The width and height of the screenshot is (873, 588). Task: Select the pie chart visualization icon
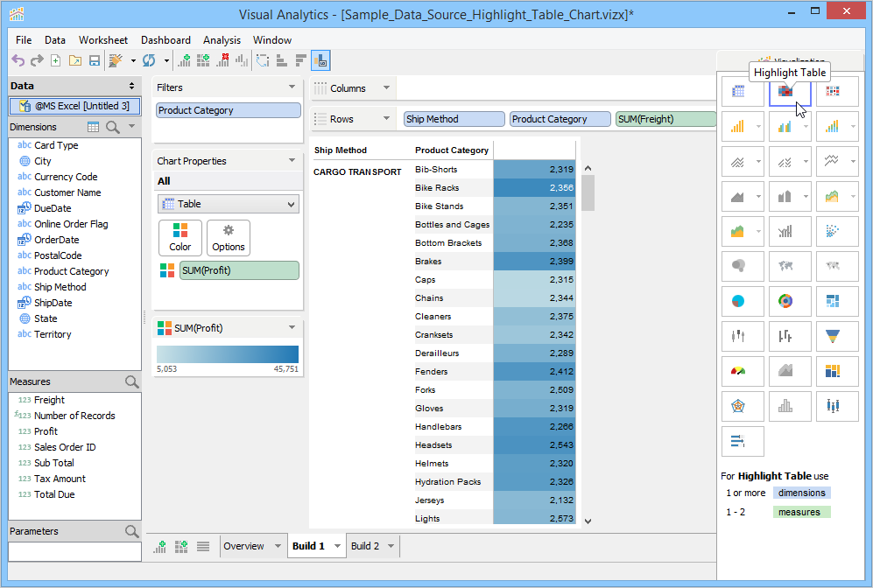(738, 301)
